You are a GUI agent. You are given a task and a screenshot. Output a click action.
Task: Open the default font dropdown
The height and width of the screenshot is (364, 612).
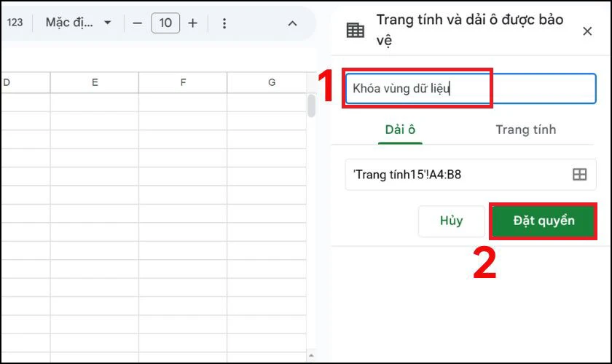[x=78, y=23]
